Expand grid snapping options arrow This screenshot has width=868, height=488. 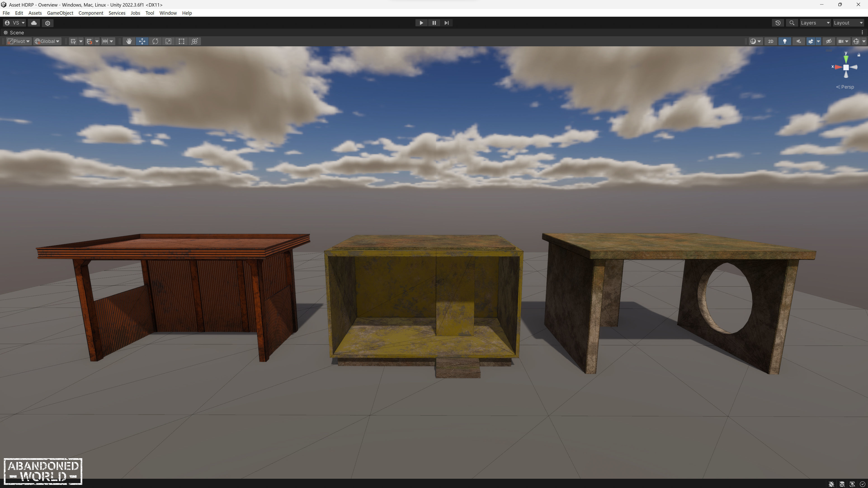tap(97, 41)
